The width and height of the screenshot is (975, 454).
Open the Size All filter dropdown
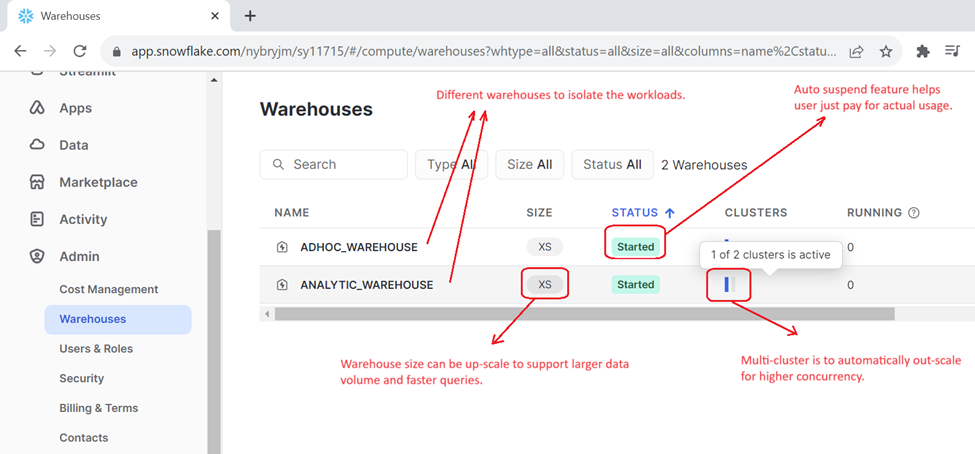pos(529,164)
